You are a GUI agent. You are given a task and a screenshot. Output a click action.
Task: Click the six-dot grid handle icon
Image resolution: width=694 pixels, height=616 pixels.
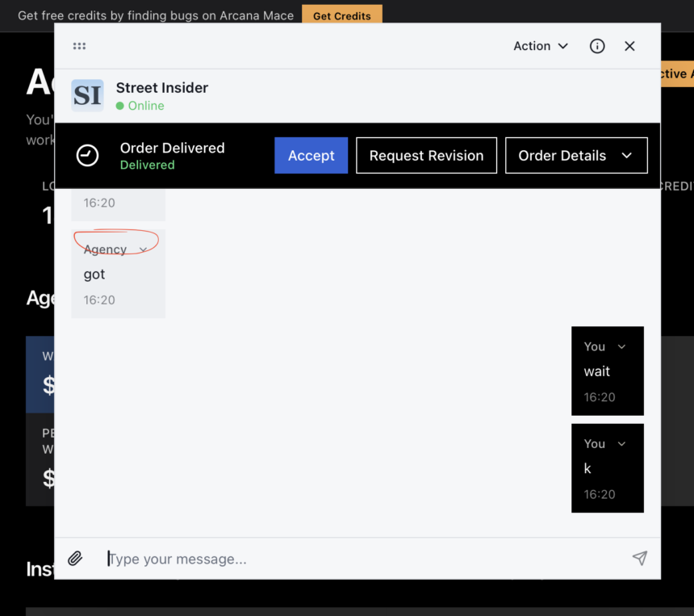[x=79, y=46]
